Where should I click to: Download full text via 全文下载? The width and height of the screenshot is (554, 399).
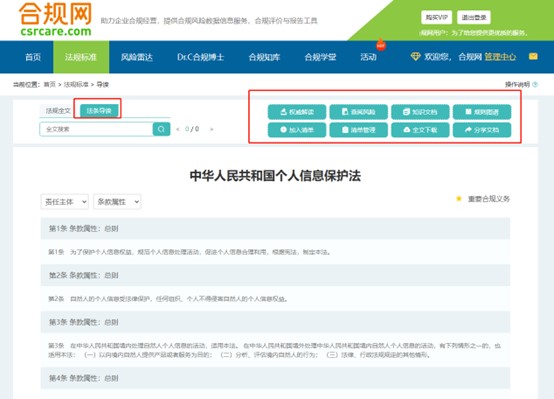tap(420, 130)
